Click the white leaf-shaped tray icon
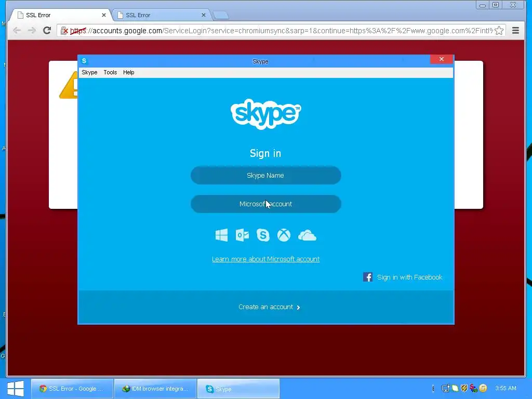The image size is (532, 399). (x=455, y=388)
